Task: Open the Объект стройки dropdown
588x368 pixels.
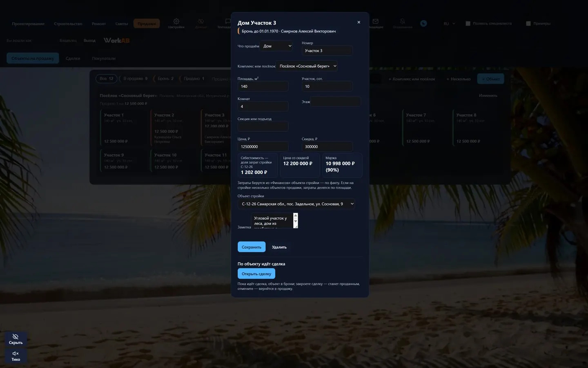Action: [296, 204]
